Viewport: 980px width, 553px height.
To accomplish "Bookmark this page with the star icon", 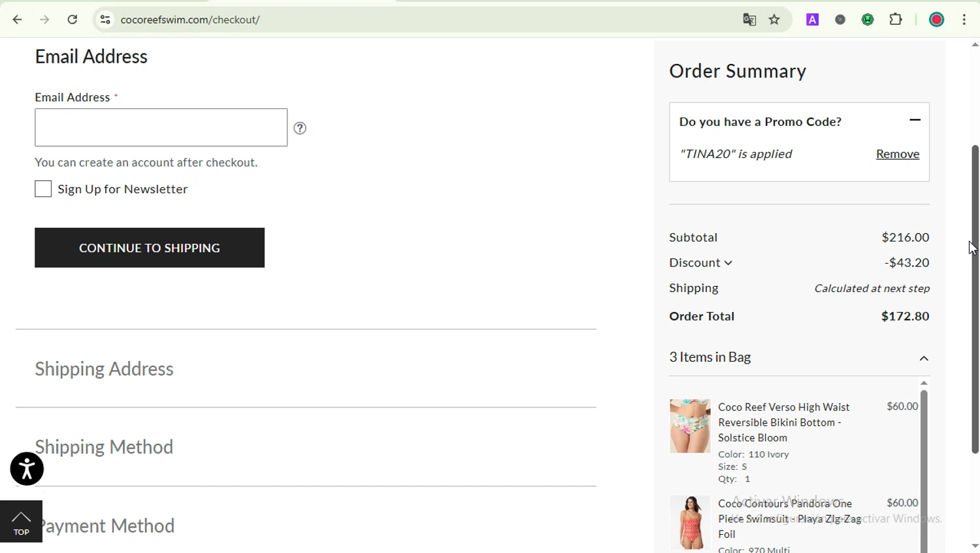I will pyautogui.click(x=775, y=20).
